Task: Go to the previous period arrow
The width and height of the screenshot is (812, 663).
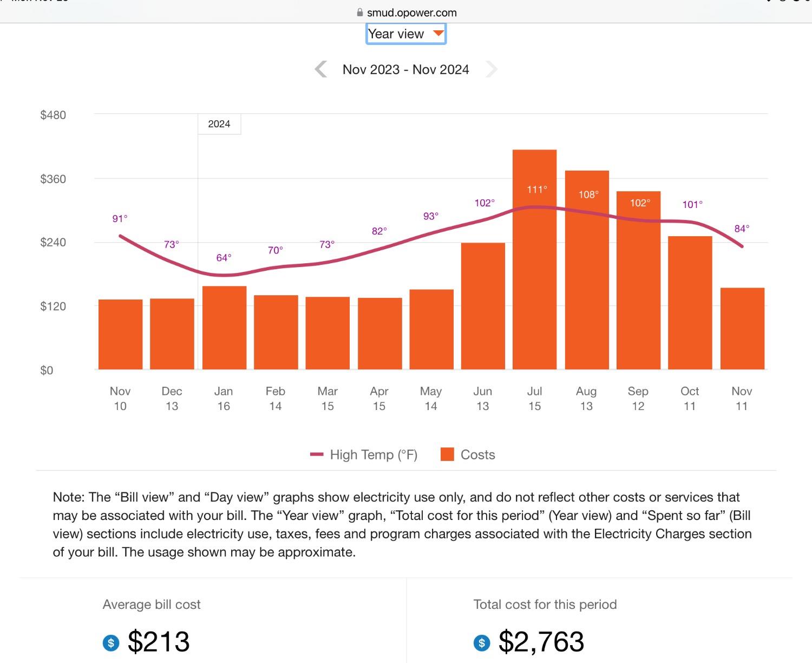Action: click(321, 69)
